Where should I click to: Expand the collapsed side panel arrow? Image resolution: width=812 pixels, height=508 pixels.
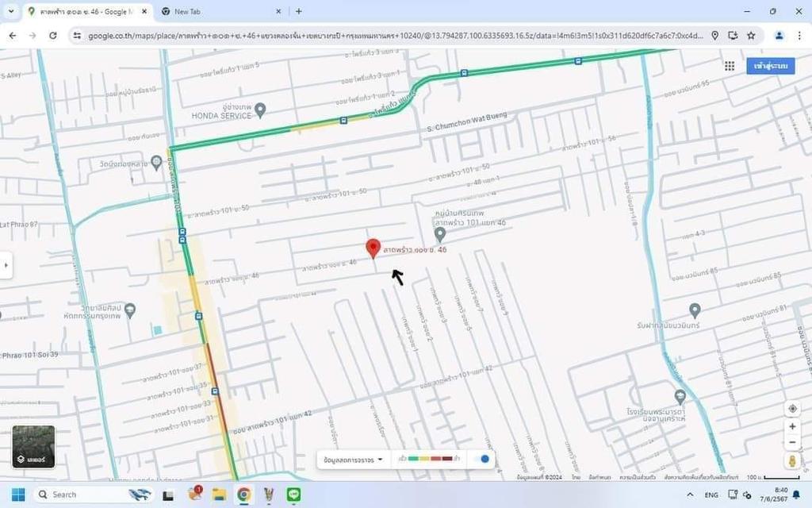(x=6, y=265)
